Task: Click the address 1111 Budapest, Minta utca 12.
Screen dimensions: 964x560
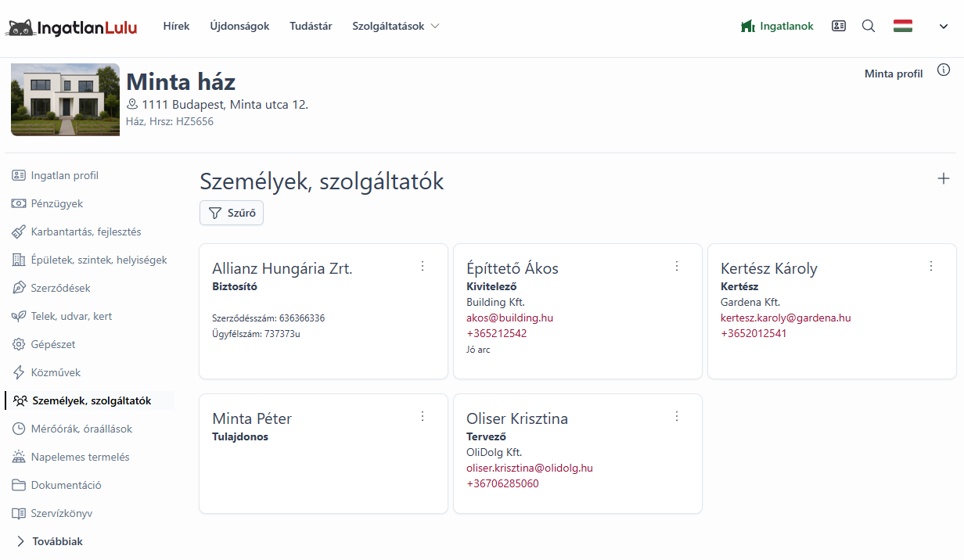Action: point(225,104)
